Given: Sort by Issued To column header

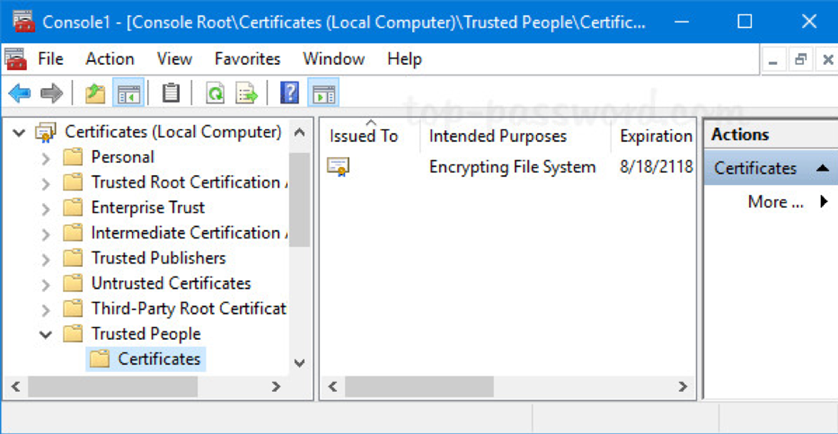Looking at the screenshot, I should (x=364, y=136).
